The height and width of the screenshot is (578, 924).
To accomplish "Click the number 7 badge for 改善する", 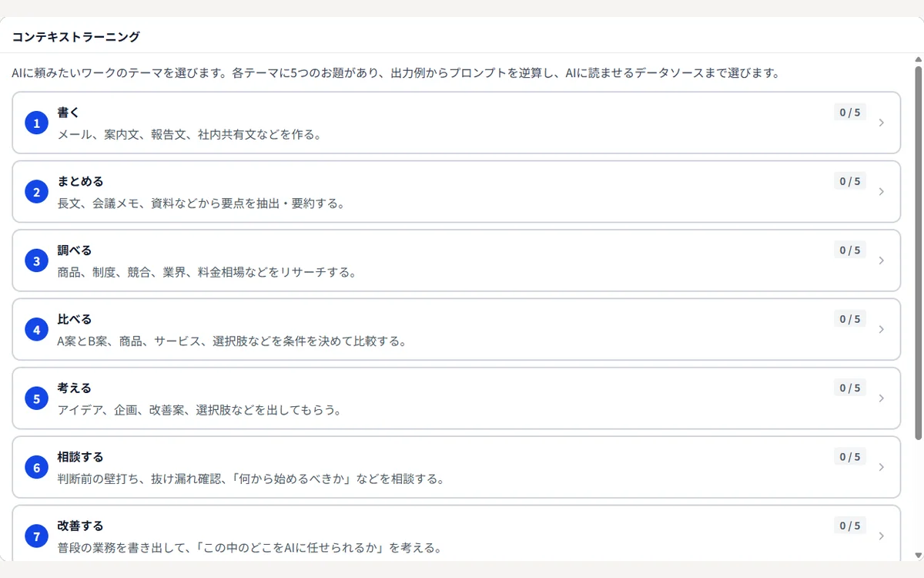I will (x=36, y=536).
